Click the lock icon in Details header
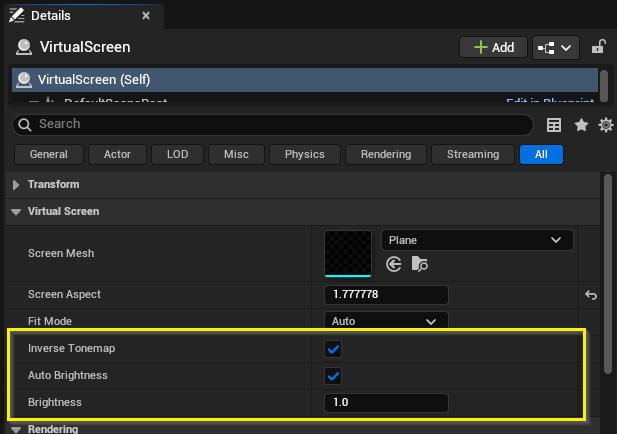 (x=598, y=47)
